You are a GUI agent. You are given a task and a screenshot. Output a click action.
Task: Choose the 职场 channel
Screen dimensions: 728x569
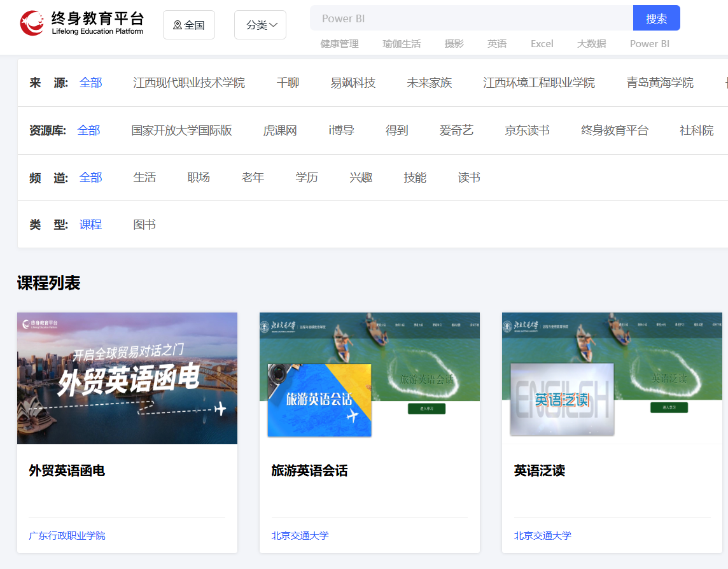(199, 178)
